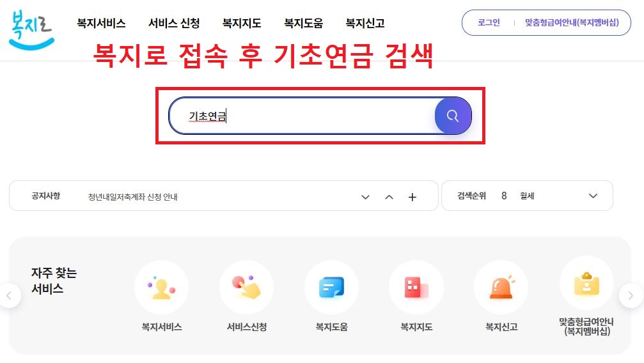Image resolution: width=644 pixels, height=363 pixels.
Task: Click 맞춤형급여안내 (복지멤버십) label under its icon
Action: click(x=586, y=327)
